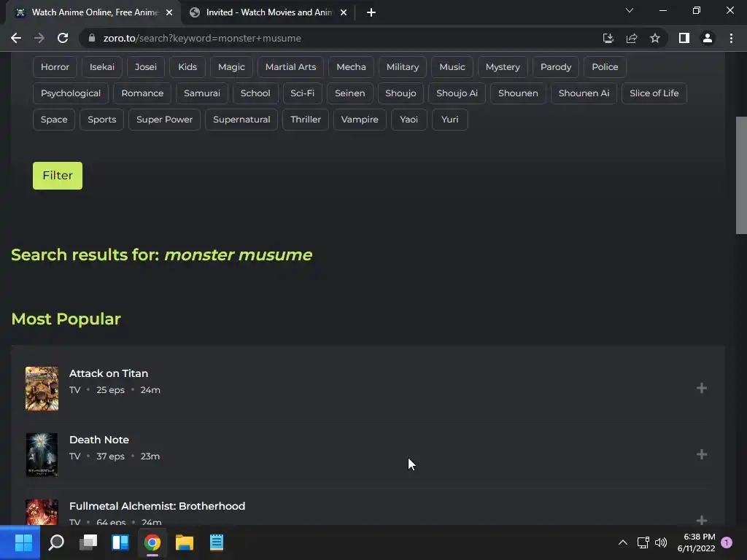Select the Yaoi genre tag

pos(409,120)
